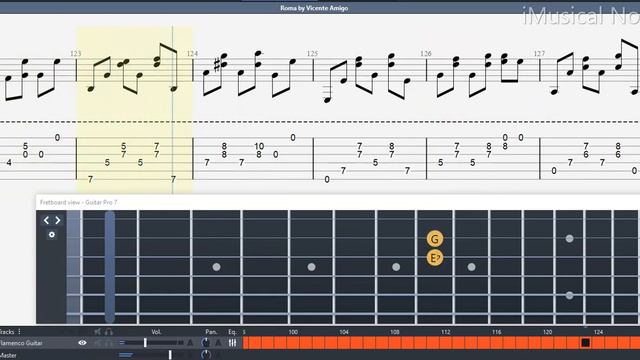Open Flamenco Guitar equalizer icon
The height and width of the screenshot is (360, 640).
pos(232,343)
